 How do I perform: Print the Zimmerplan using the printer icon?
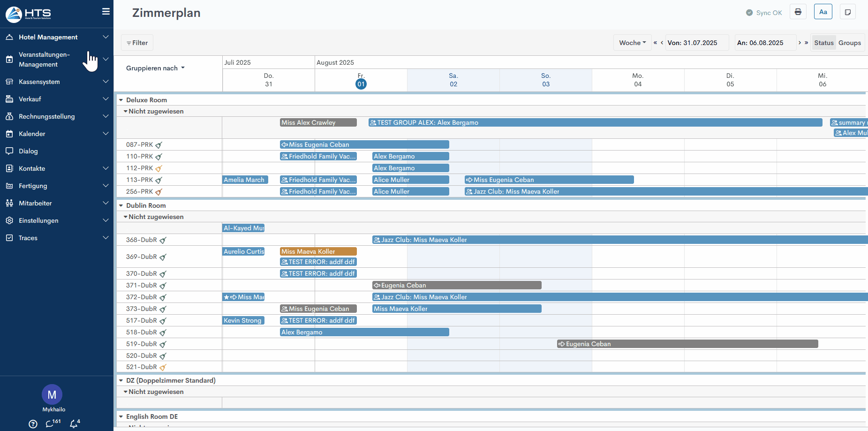798,12
